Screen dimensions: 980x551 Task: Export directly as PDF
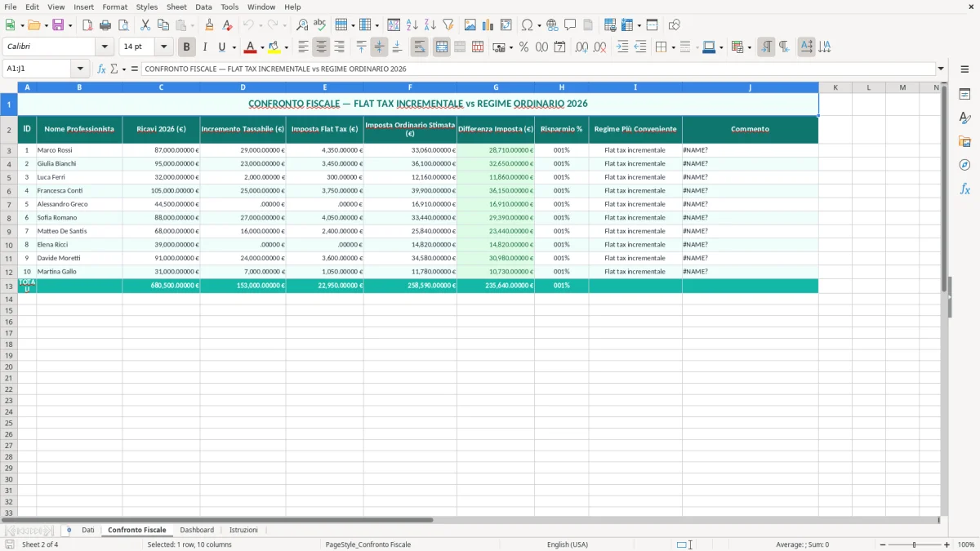[87, 25]
